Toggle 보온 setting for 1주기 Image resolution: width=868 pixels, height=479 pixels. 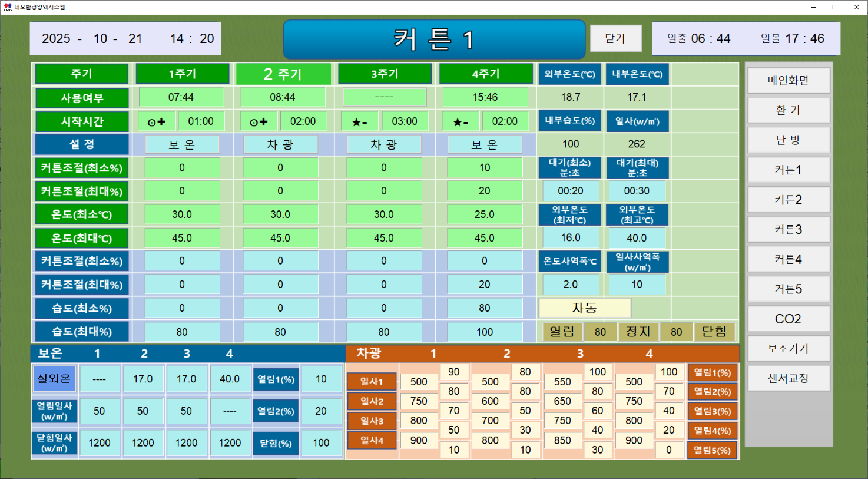coord(182,144)
